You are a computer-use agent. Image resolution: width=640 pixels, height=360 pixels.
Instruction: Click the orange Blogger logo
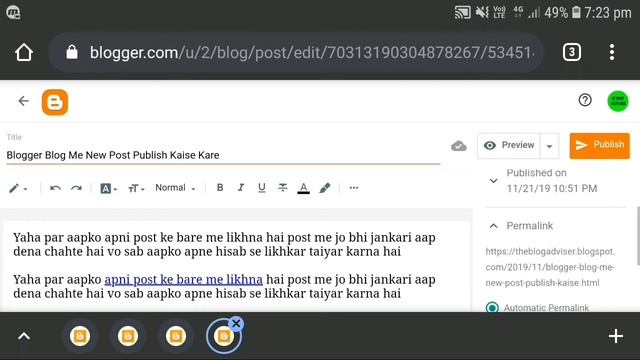click(55, 102)
